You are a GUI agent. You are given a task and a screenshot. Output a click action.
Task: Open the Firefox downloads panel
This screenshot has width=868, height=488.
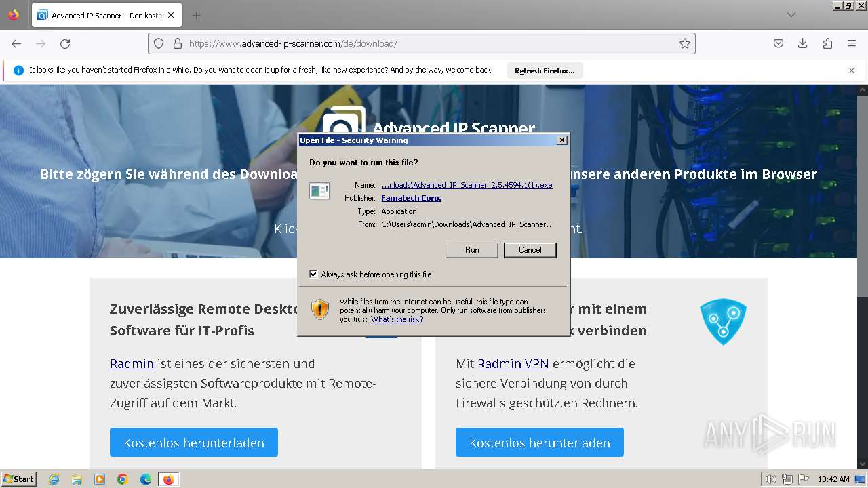(x=803, y=43)
